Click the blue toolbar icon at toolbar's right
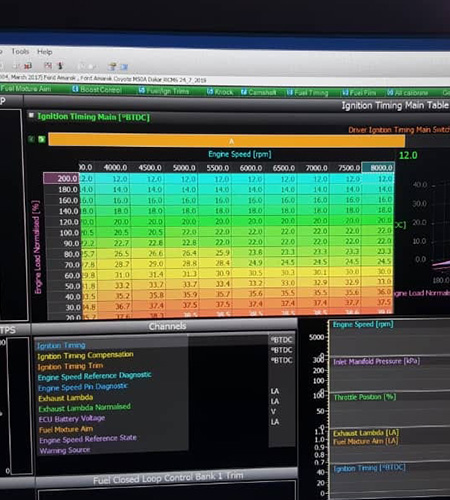 click(124, 67)
